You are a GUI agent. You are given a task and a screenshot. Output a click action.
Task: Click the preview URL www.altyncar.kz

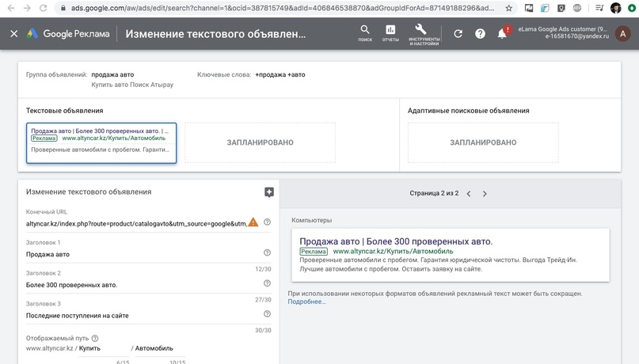tap(393, 251)
